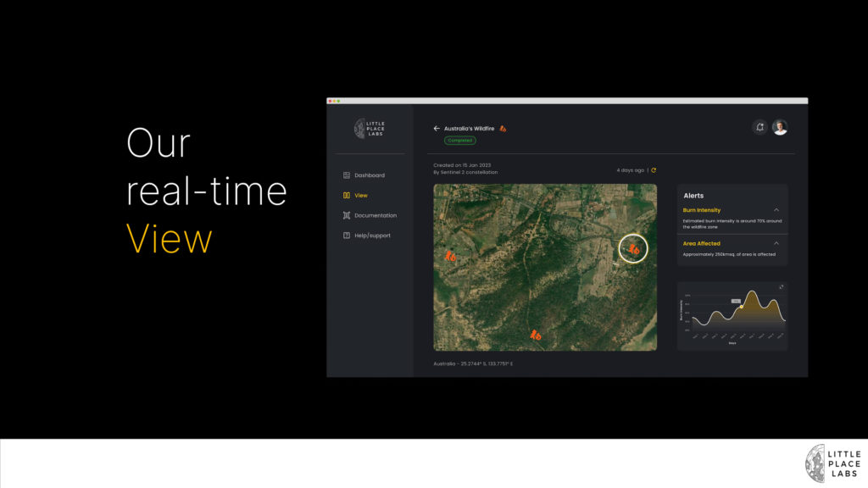Click the Little Place Labs sidebar logo

tap(370, 129)
